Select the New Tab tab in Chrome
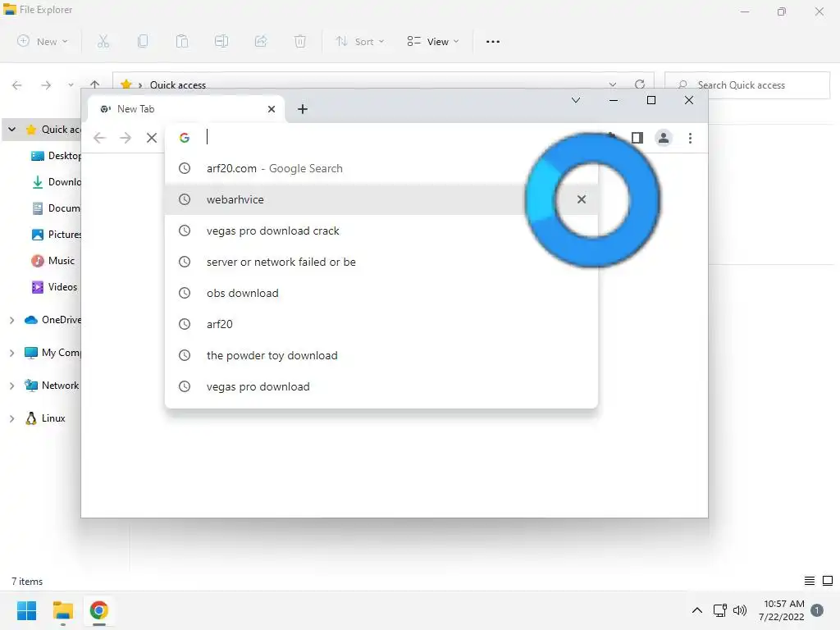The image size is (840, 630). pos(185,109)
